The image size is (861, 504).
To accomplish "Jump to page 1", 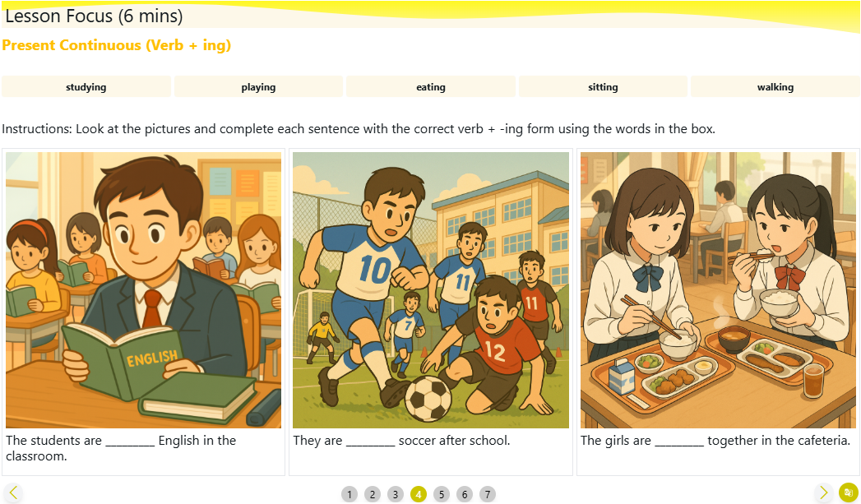I will point(349,494).
